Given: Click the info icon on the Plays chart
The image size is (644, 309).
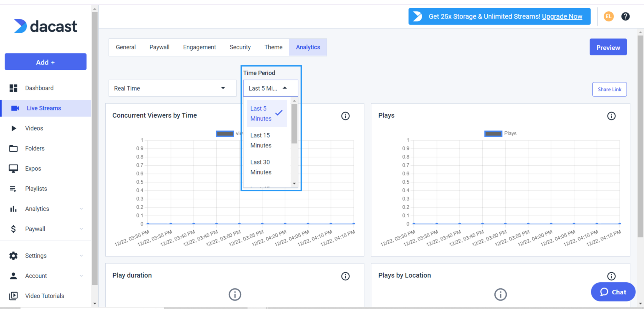Looking at the screenshot, I should (611, 116).
